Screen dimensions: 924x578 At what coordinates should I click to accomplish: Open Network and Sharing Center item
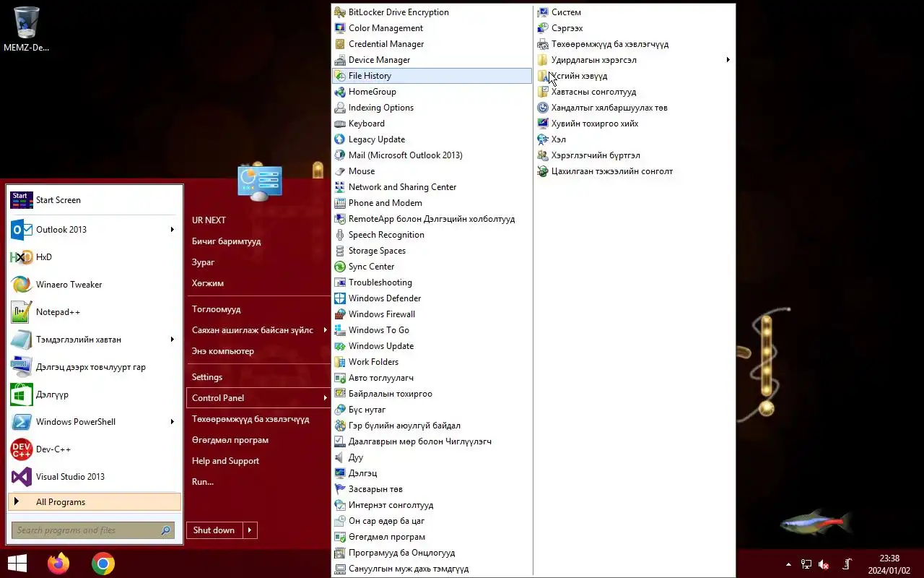coord(432,187)
